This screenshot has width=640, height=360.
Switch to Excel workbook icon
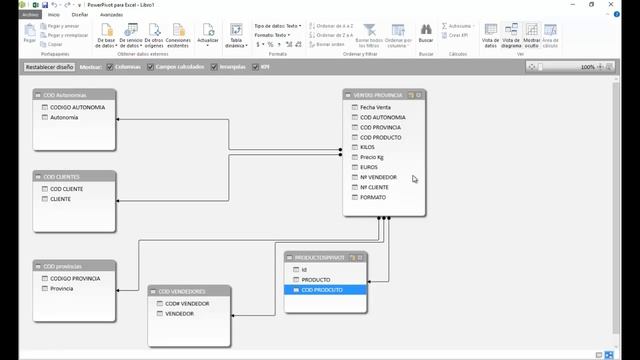[36, 5]
